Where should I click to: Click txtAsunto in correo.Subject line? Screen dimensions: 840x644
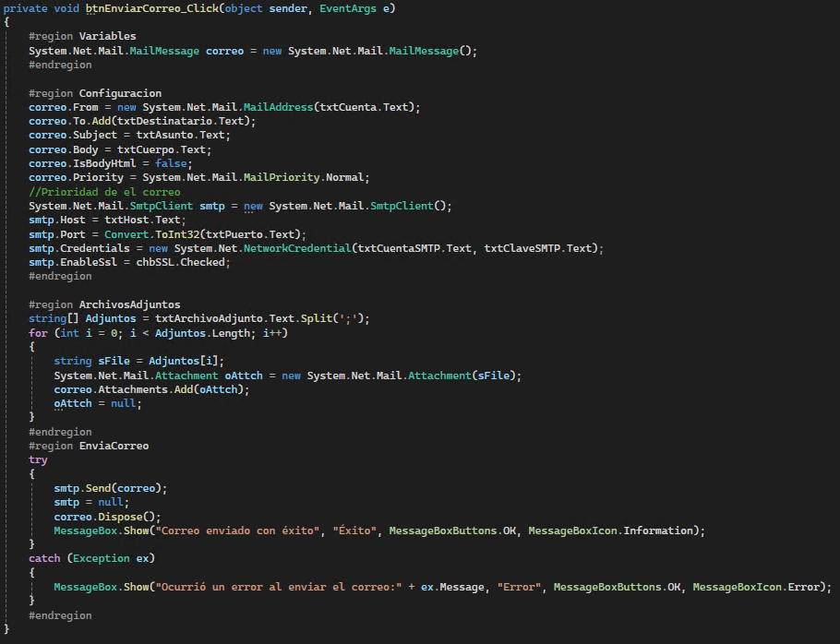[164, 135]
